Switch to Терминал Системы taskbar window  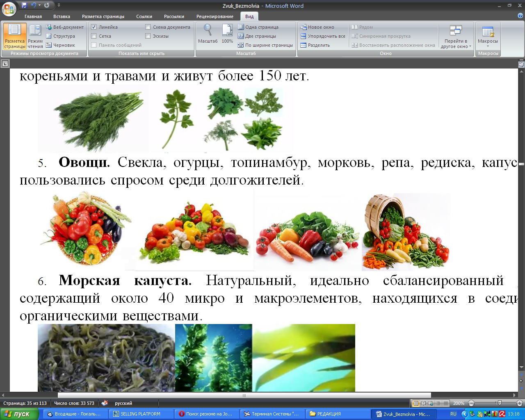tap(272, 414)
